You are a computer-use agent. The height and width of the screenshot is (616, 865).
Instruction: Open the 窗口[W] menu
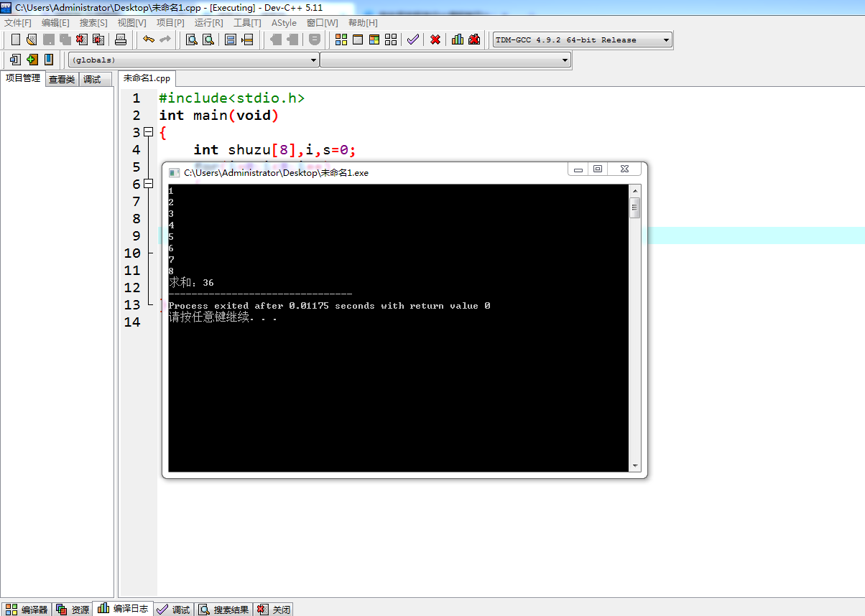tap(323, 23)
